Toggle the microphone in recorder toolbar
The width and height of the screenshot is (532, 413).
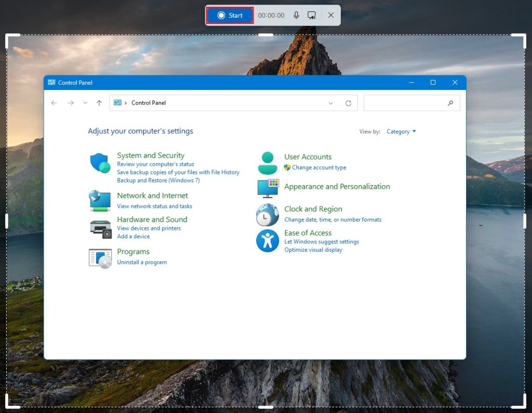click(296, 16)
